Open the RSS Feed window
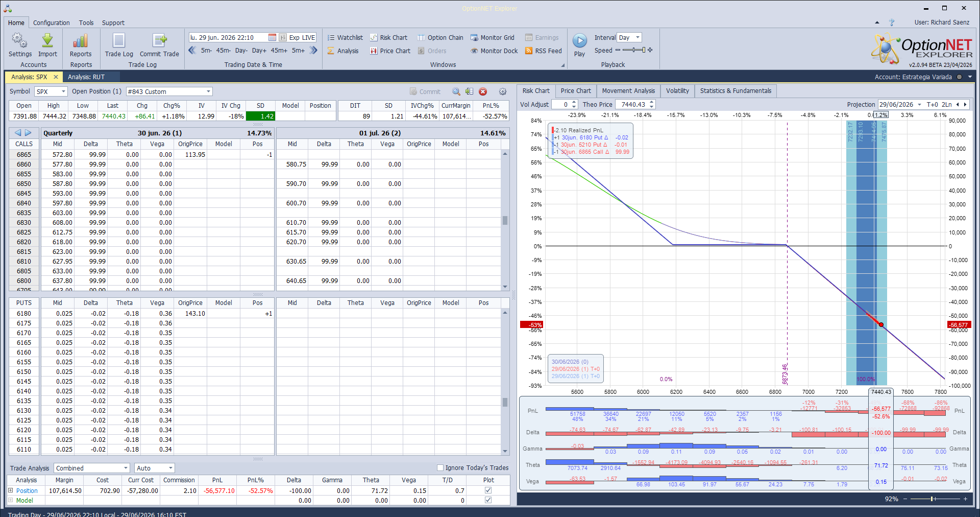 pyautogui.click(x=544, y=51)
